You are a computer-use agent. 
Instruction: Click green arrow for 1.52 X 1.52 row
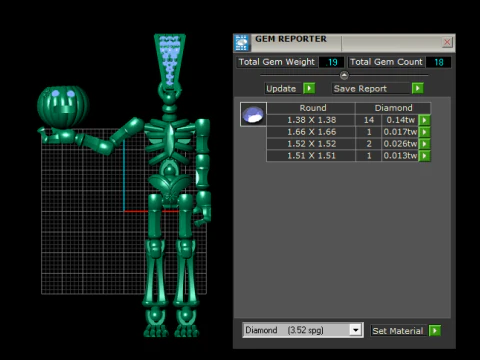[x=424, y=144]
